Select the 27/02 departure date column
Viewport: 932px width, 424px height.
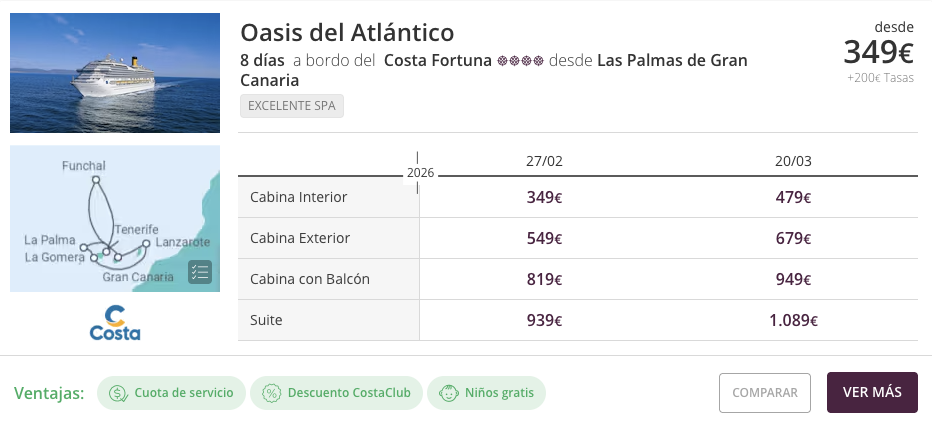coord(544,161)
